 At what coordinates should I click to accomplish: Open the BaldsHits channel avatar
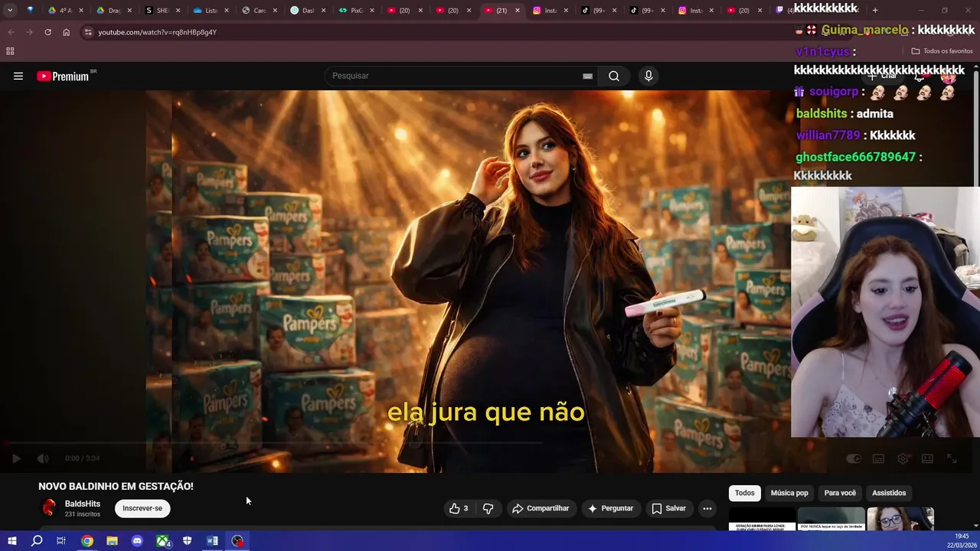49,507
